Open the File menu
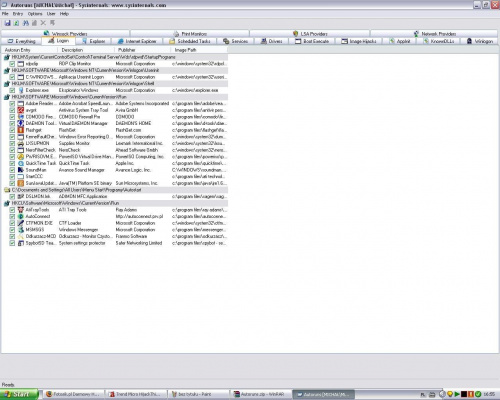The image size is (500, 400). tap(5, 14)
